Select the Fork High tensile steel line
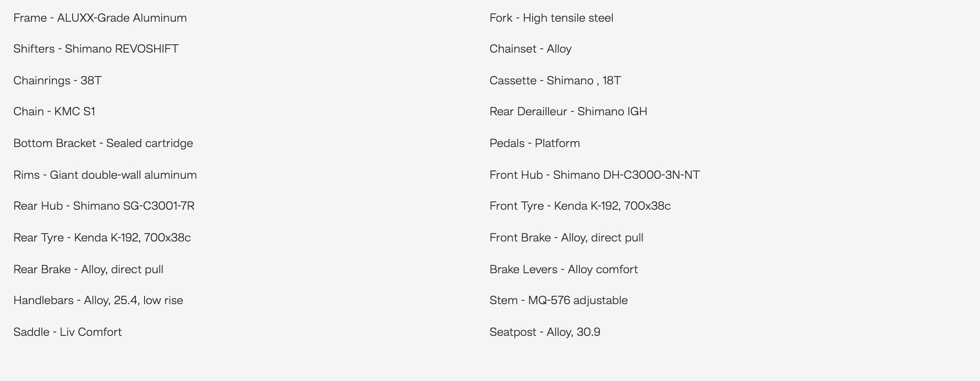The width and height of the screenshot is (980, 381). [x=551, y=18]
